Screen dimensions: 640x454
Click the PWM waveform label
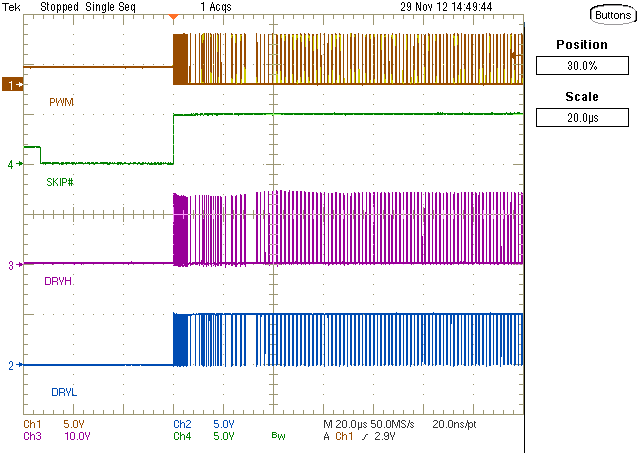pos(60,103)
